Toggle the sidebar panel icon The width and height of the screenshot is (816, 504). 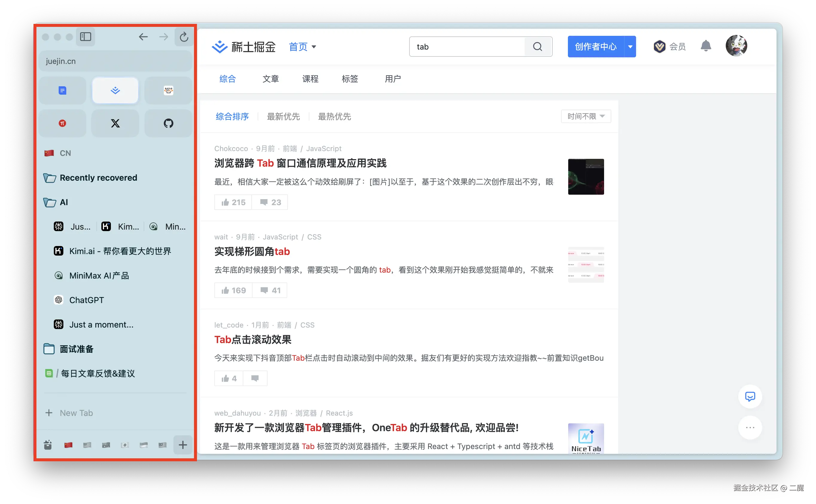tap(85, 37)
